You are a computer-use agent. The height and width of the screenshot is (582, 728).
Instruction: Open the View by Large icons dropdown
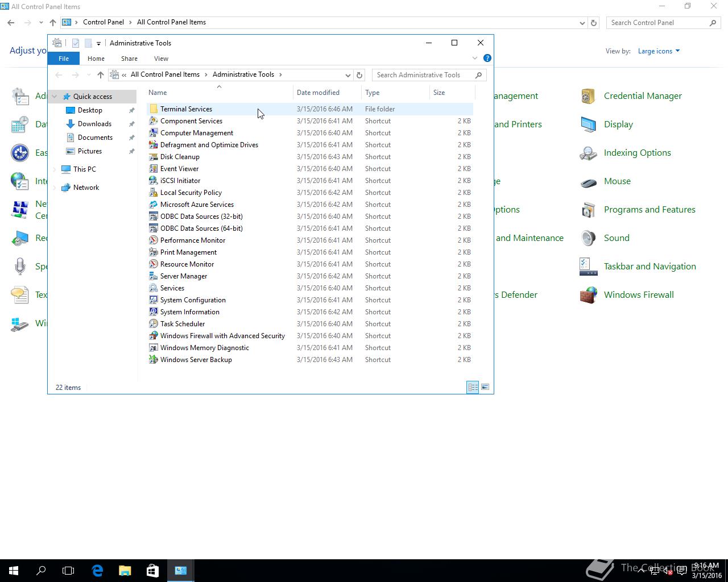coord(659,51)
